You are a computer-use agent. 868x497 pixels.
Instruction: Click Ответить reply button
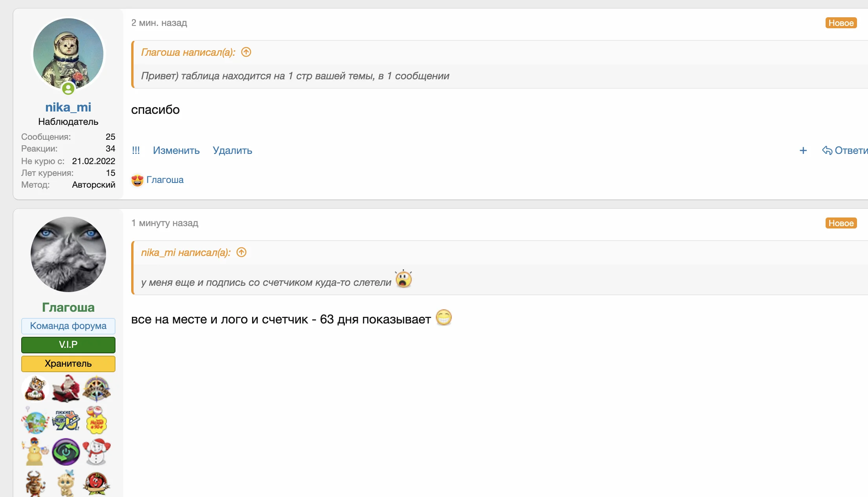click(x=844, y=150)
